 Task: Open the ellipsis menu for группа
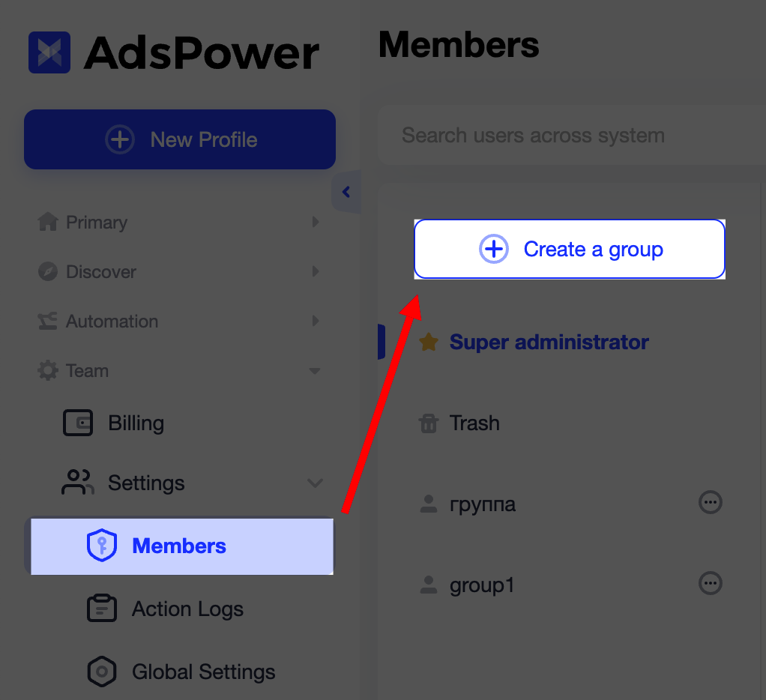(710, 502)
